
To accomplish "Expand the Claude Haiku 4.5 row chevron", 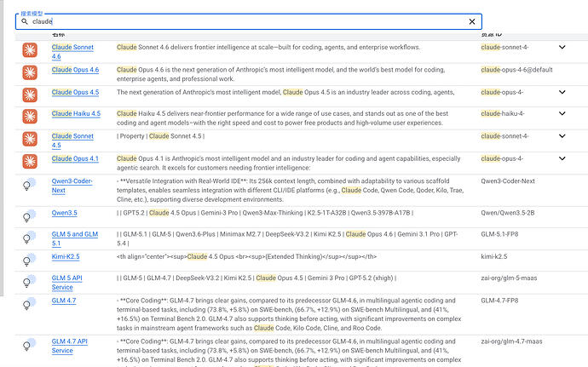I will tap(562, 113).
